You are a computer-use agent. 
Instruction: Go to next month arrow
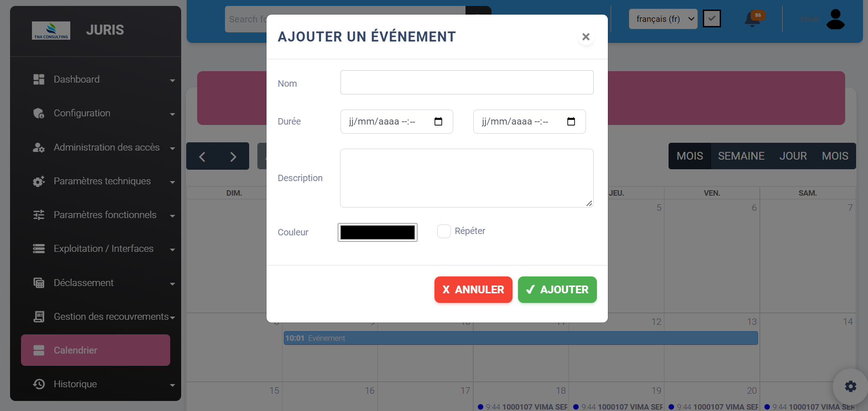click(233, 156)
